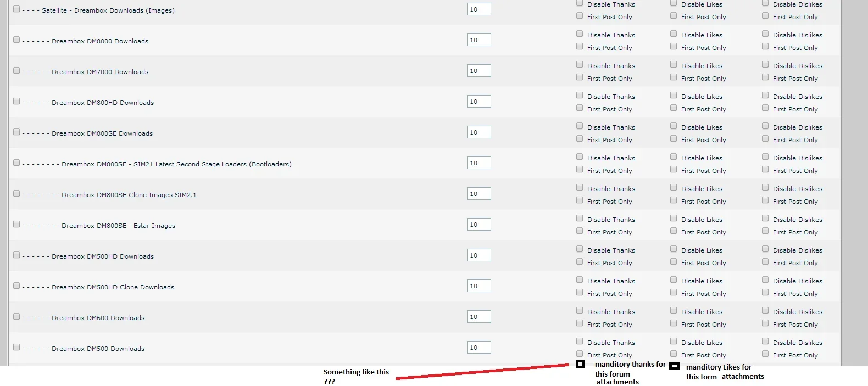Tick the Dreambox DM800HD Downloads row checkbox
The width and height of the screenshot is (868, 386).
(16, 101)
